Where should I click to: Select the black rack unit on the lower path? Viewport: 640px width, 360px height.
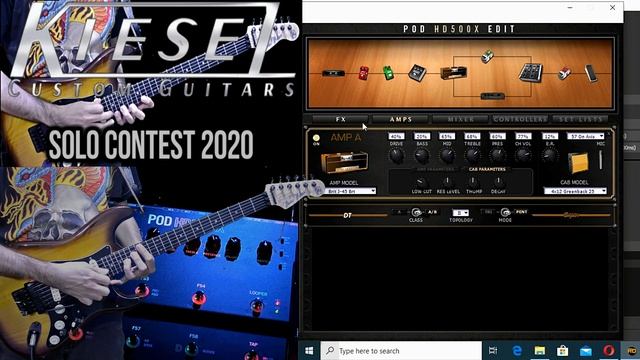coord(493,96)
